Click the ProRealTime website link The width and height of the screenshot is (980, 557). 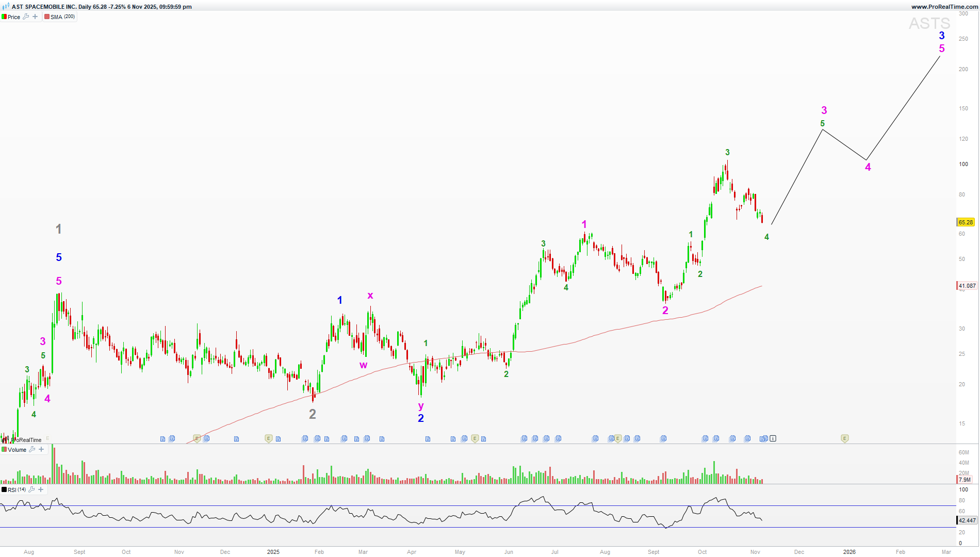coord(944,7)
